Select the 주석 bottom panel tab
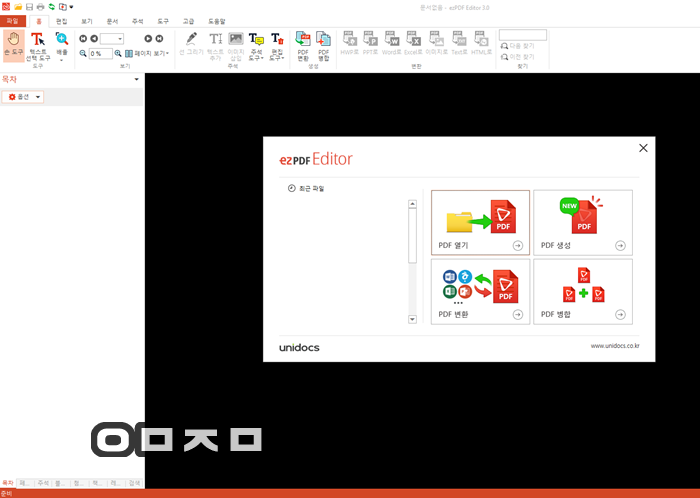 click(43, 483)
